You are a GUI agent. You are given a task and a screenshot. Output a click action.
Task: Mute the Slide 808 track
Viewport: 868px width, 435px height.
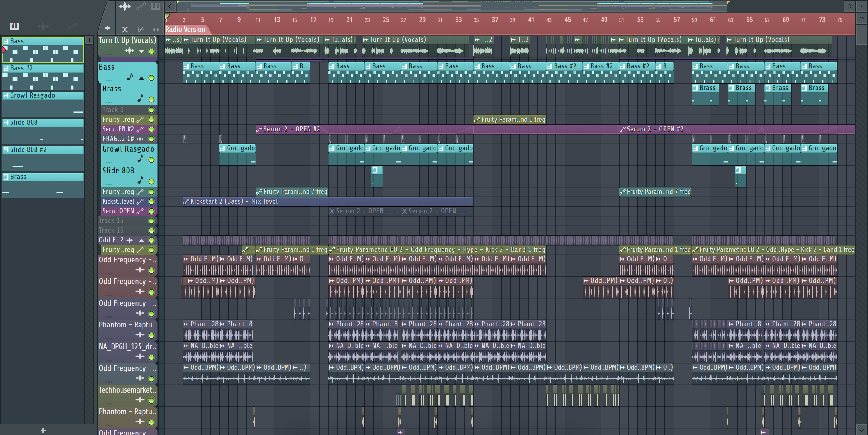[152, 181]
